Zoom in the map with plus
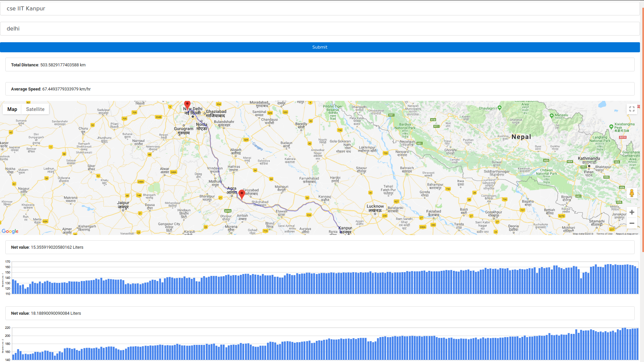Screen dimensions: 644x362 [632, 212]
